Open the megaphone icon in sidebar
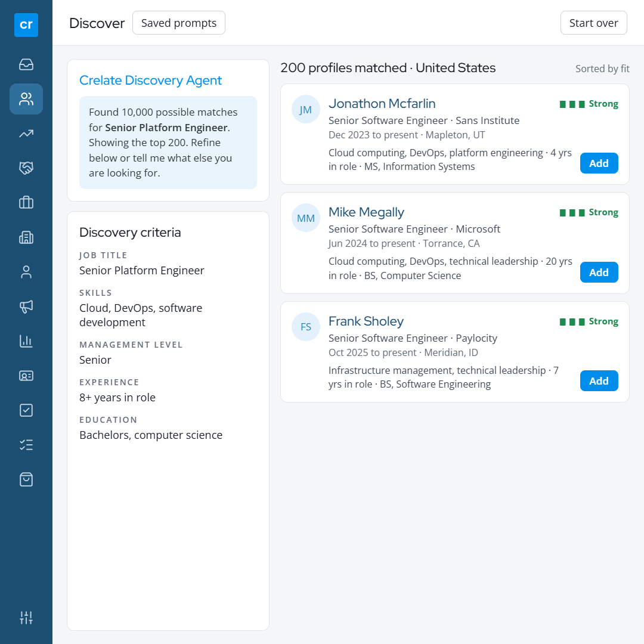The image size is (644, 644). [26, 306]
